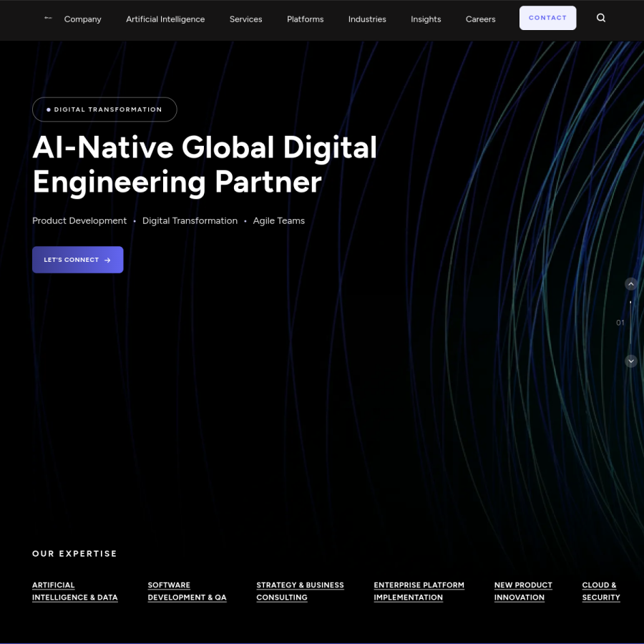Open the Services menu

(x=245, y=19)
